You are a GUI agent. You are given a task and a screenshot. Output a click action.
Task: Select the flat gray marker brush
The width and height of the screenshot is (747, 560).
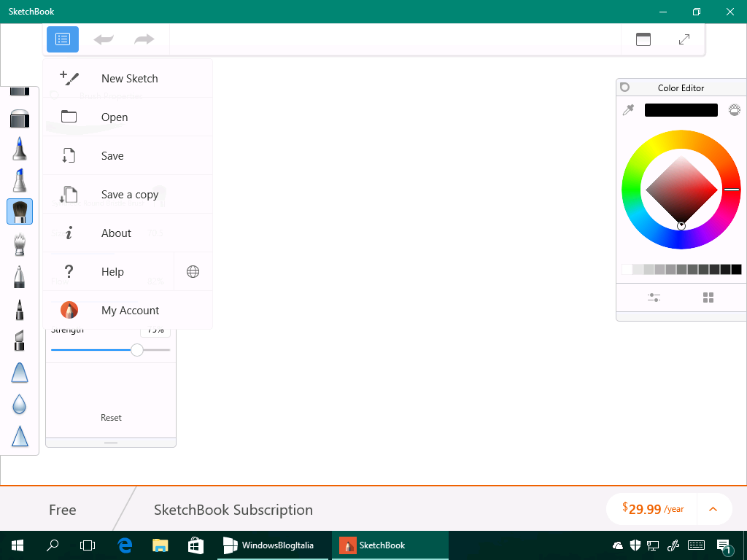(x=20, y=118)
